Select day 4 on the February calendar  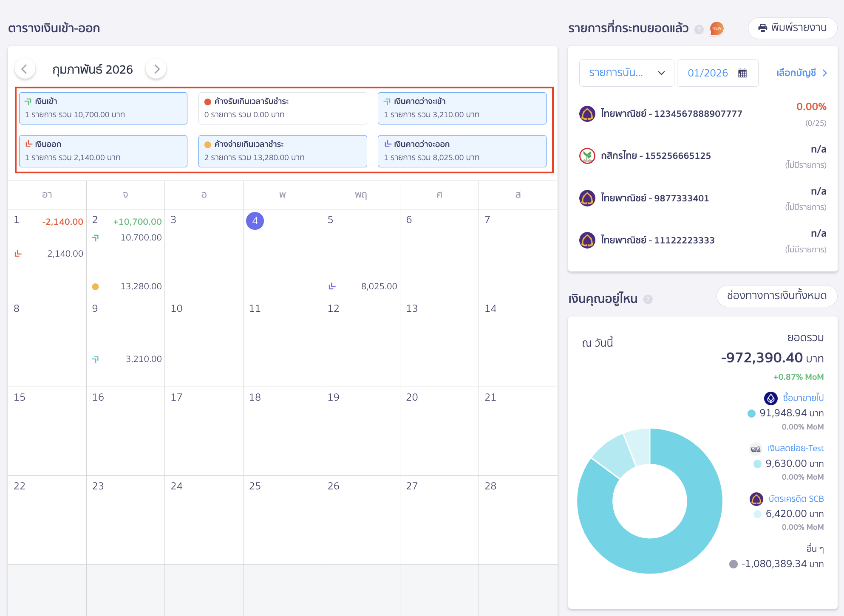[255, 221]
